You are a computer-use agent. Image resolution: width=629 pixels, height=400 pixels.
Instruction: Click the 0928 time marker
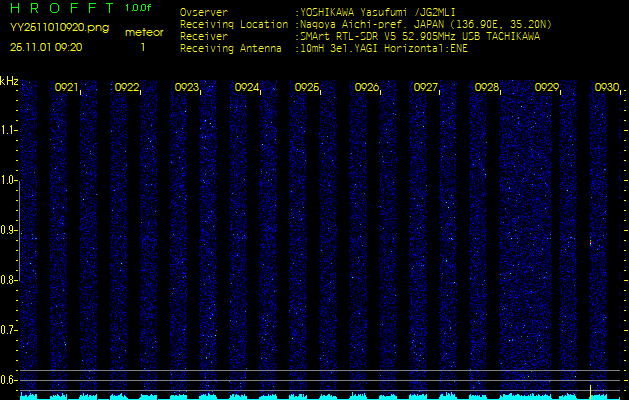(487, 88)
